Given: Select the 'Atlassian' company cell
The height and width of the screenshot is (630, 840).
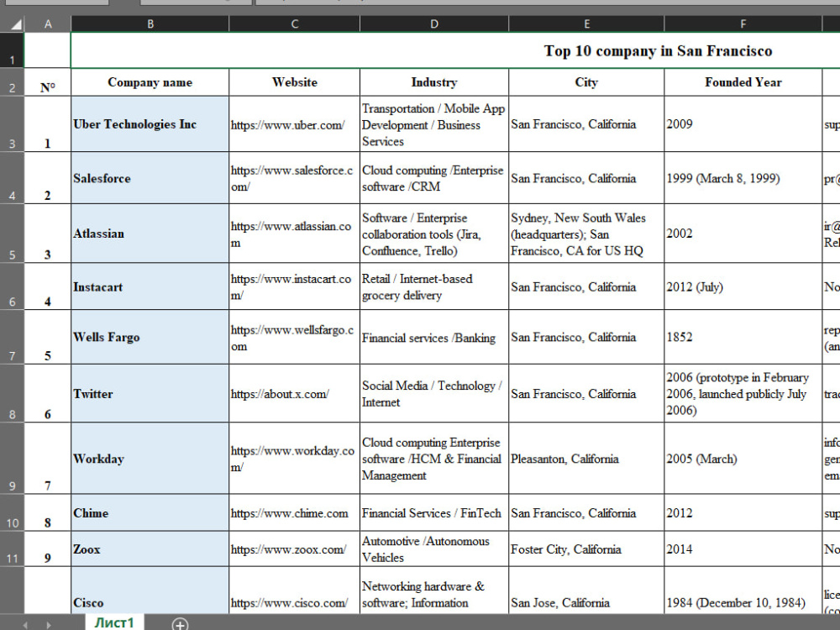Looking at the screenshot, I should 150,233.
